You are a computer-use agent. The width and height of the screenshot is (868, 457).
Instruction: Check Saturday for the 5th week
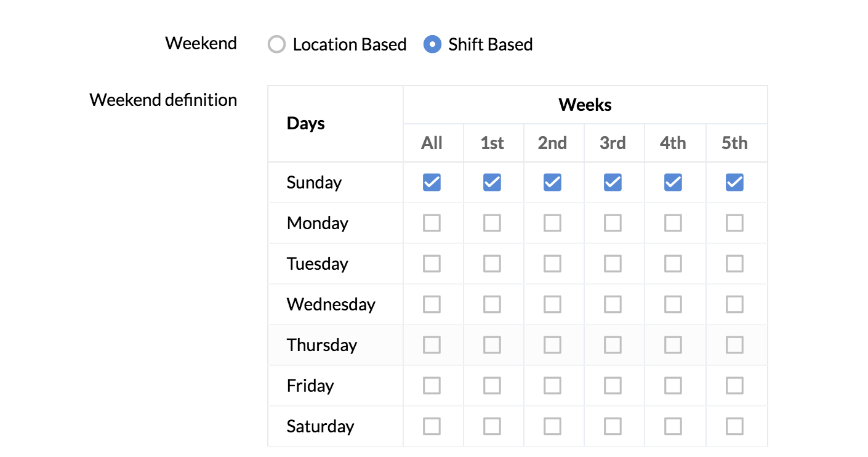tap(734, 426)
